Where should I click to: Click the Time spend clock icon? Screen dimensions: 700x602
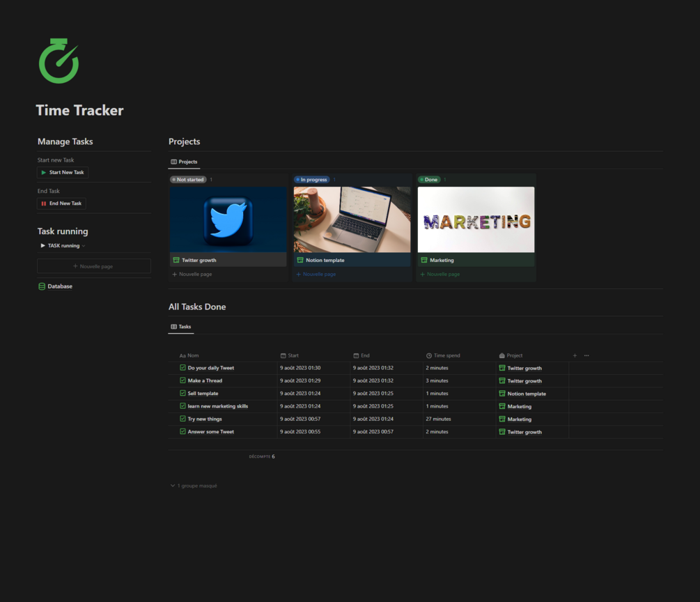[428, 355]
